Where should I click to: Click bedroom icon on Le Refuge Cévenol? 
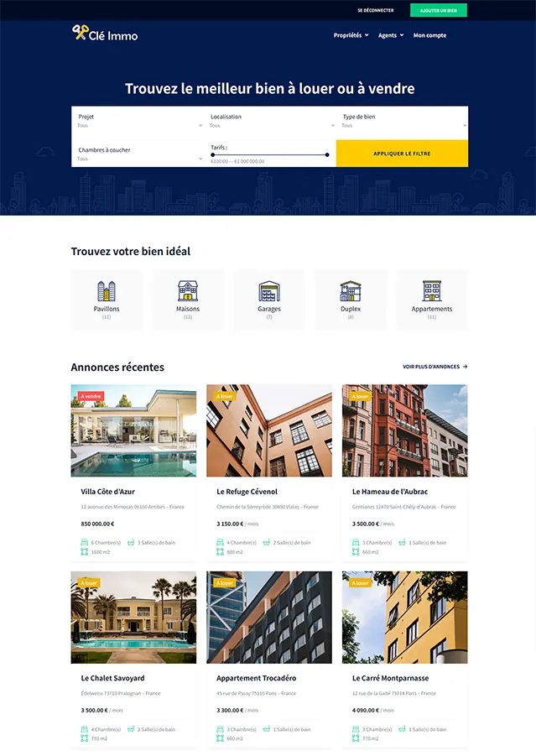(x=221, y=542)
